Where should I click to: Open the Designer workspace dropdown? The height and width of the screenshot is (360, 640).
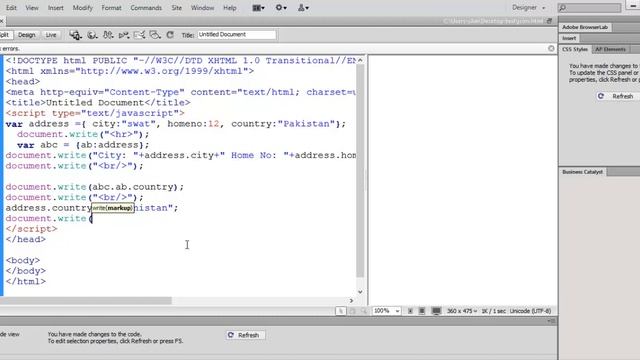[x=529, y=8]
